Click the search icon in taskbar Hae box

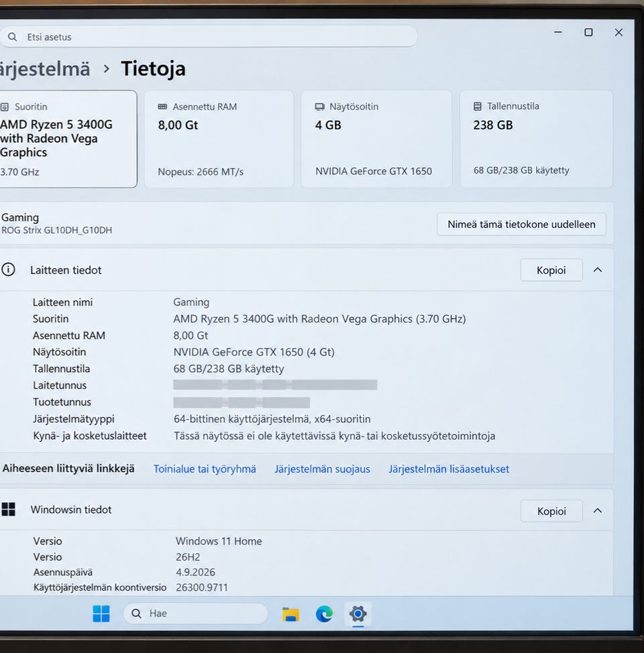click(136, 613)
